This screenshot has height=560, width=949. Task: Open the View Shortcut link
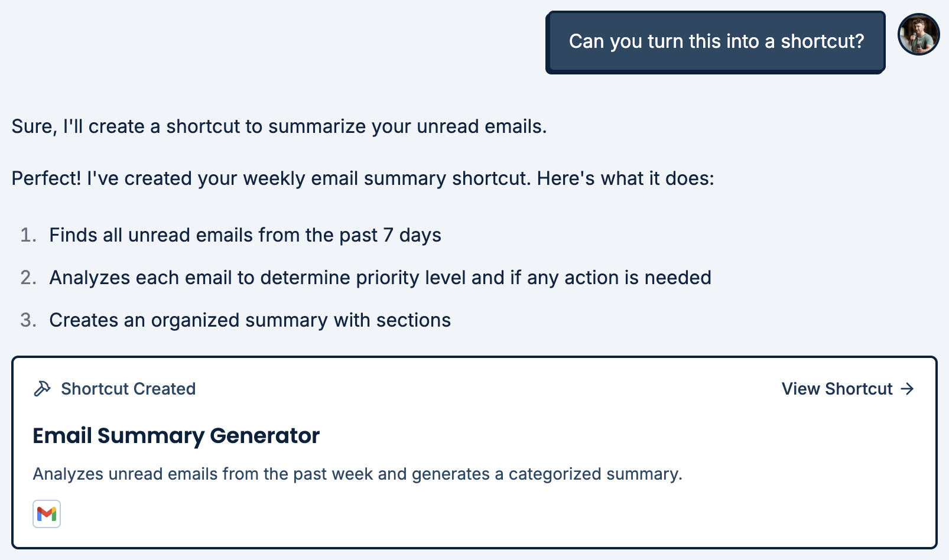(837, 389)
